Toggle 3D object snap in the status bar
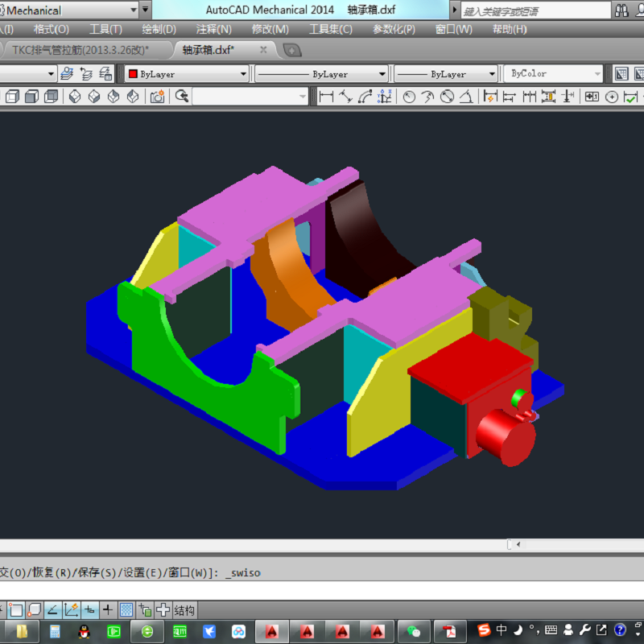Screen dimensions: 644x644 click(35, 610)
